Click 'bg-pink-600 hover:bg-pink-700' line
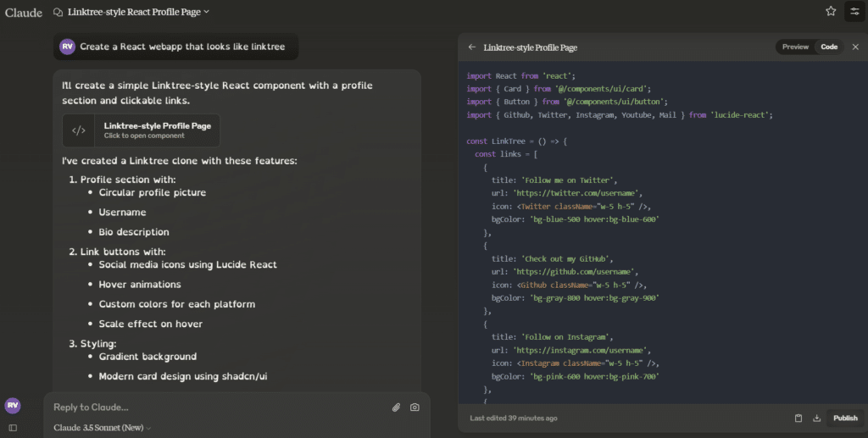The height and width of the screenshot is (438, 868). (x=576, y=377)
